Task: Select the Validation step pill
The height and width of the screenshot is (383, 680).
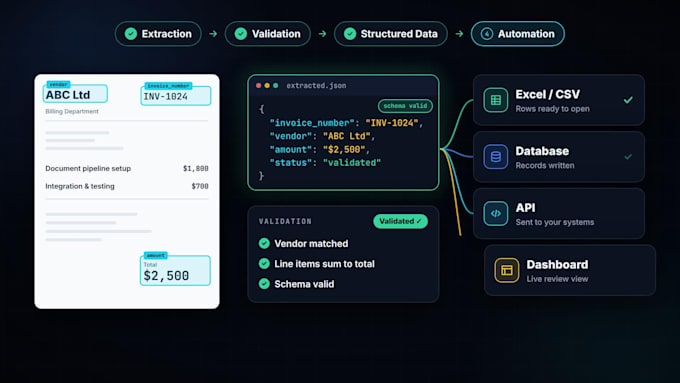Action: 268,34
